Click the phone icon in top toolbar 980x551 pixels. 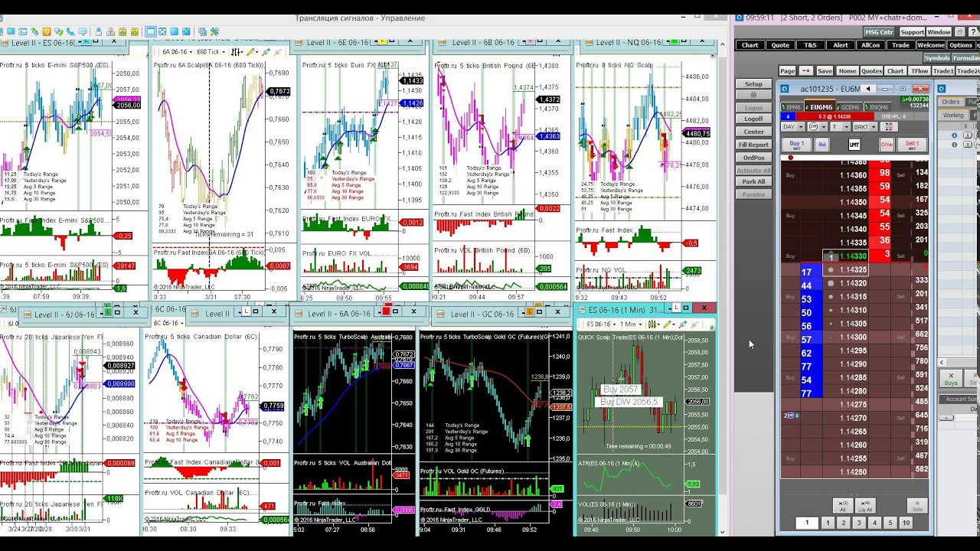click(72, 32)
